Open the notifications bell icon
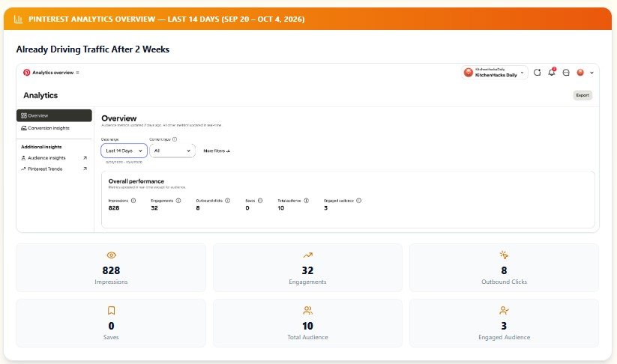Viewport: 617px width, 364px height. click(x=552, y=72)
